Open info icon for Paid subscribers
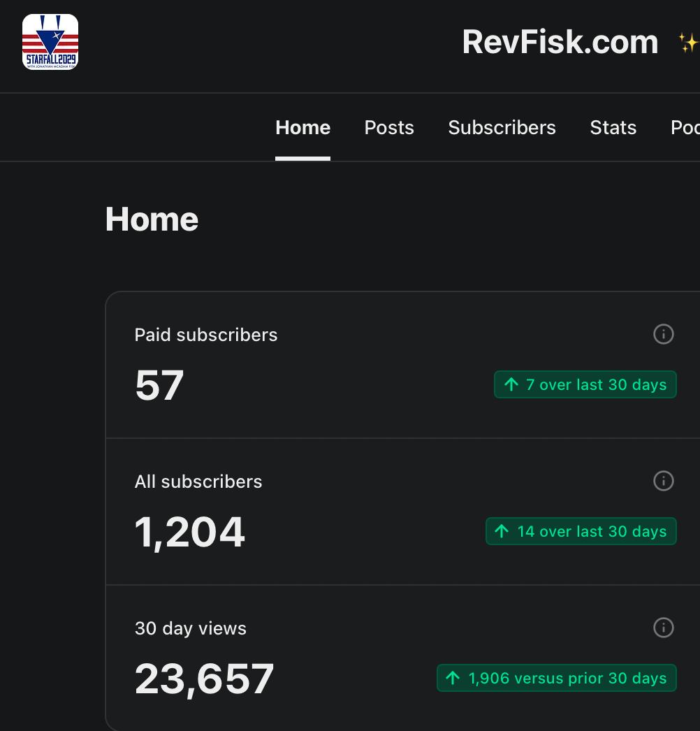 (663, 334)
